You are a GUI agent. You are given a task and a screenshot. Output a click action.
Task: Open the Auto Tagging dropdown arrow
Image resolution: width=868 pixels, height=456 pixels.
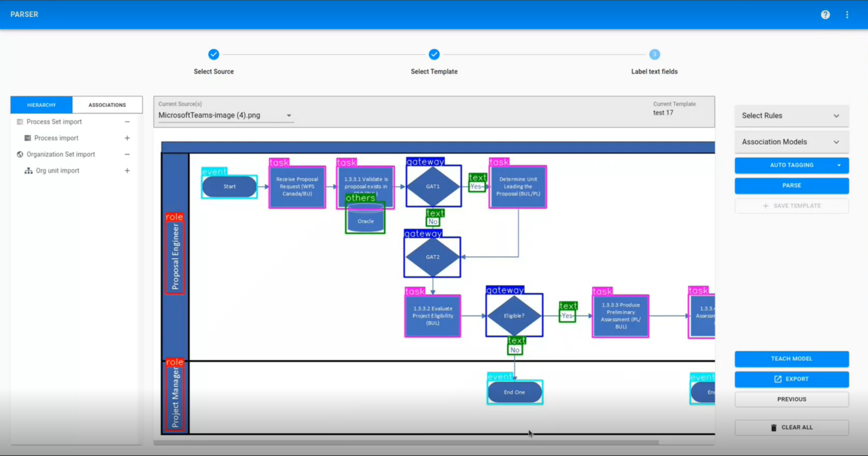click(839, 165)
